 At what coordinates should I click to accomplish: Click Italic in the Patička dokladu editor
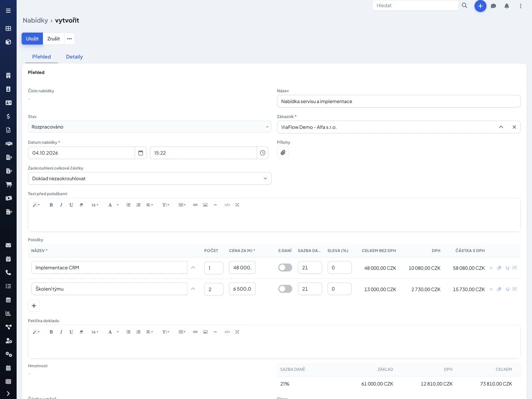(x=61, y=332)
